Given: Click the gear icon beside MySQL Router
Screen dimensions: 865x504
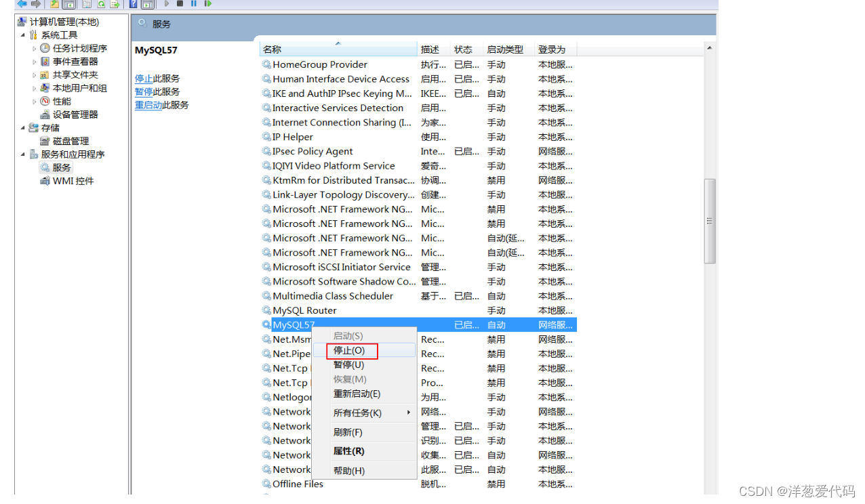Looking at the screenshot, I should point(266,310).
